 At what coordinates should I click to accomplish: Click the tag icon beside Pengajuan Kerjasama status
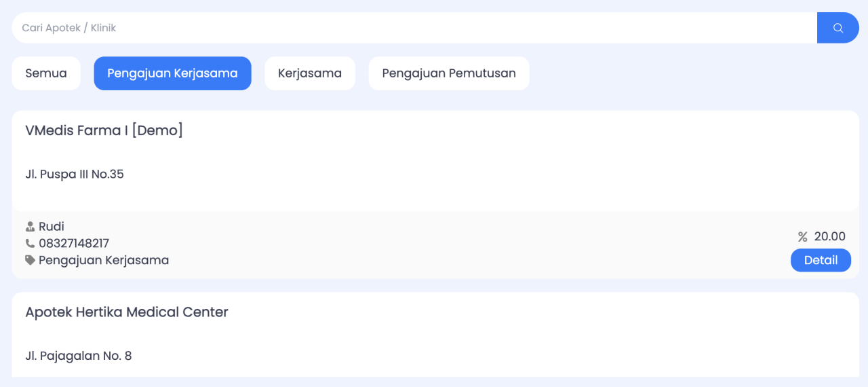30,260
